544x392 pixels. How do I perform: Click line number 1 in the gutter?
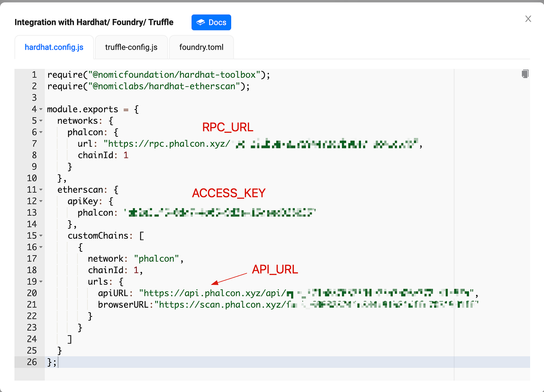click(34, 75)
